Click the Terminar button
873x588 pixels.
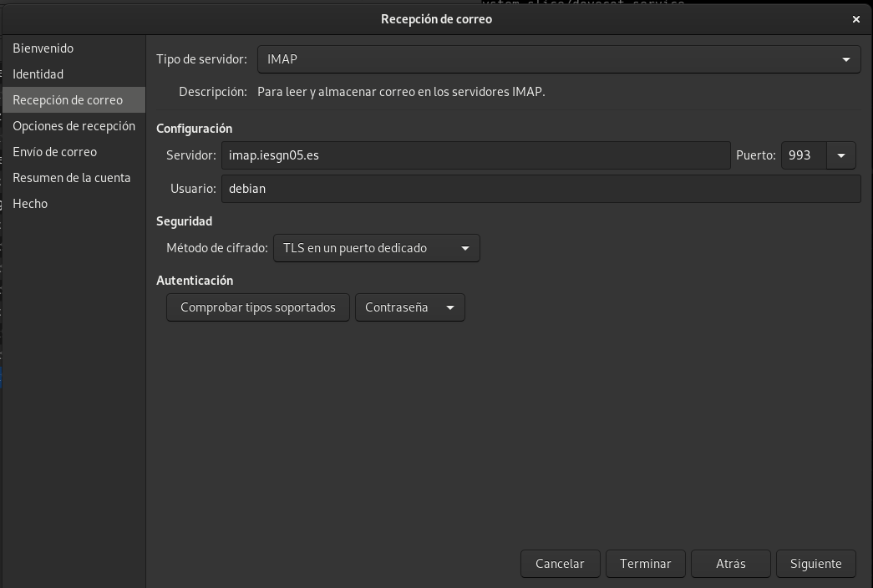click(x=645, y=564)
